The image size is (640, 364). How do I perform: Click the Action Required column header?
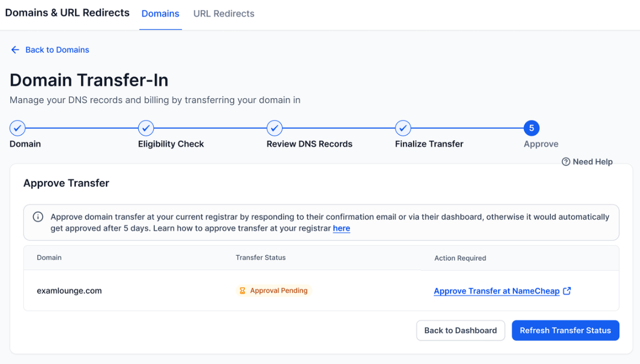point(460,258)
